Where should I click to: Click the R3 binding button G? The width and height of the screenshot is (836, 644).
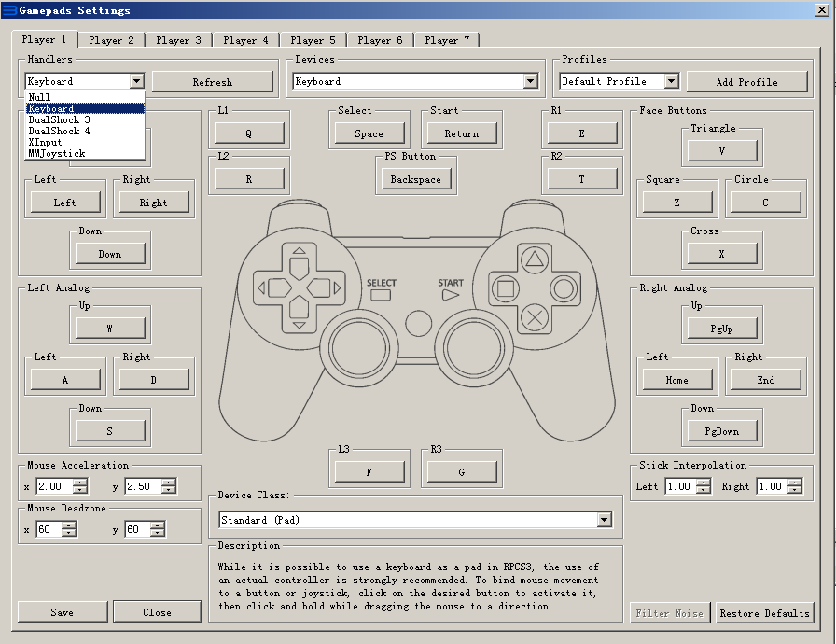point(461,472)
